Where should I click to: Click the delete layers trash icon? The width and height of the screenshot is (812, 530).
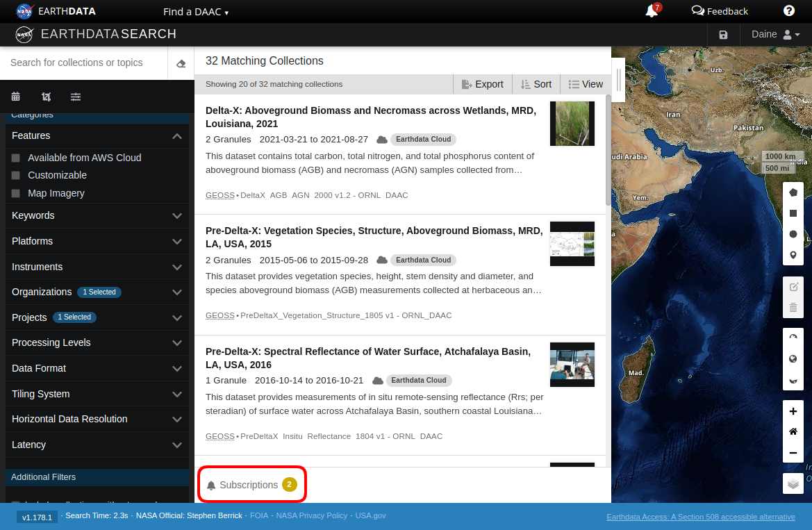793,307
